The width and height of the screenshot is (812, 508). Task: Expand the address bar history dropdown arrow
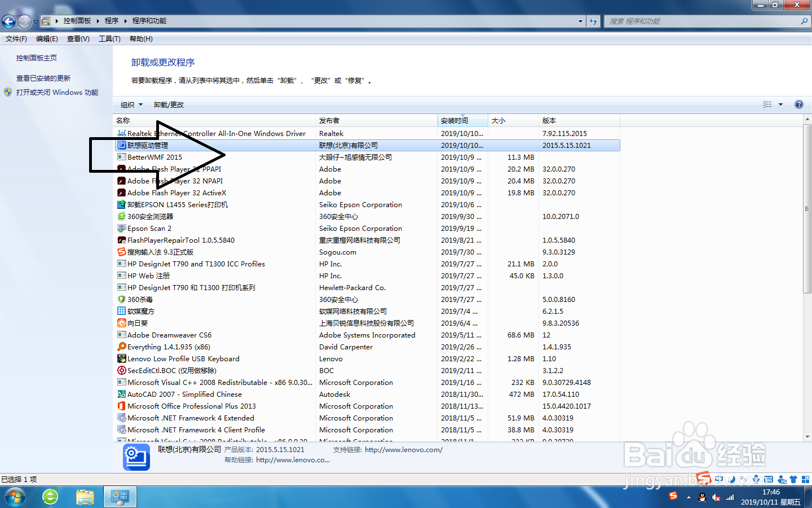580,21
